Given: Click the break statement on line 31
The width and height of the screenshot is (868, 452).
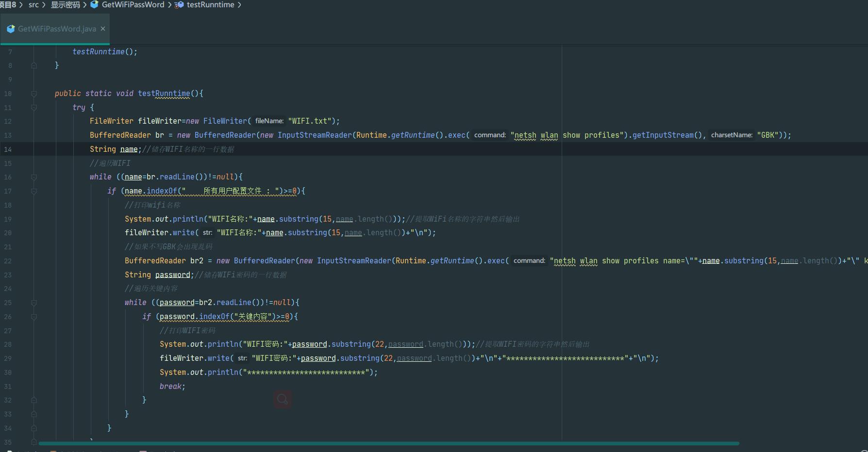Looking at the screenshot, I should (x=171, y=386).
